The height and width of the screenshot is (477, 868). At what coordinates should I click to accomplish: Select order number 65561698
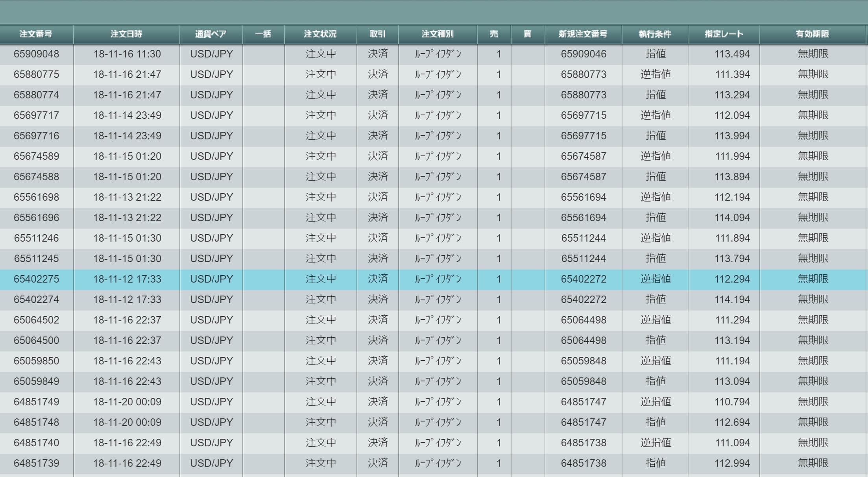tap(36, 197)
